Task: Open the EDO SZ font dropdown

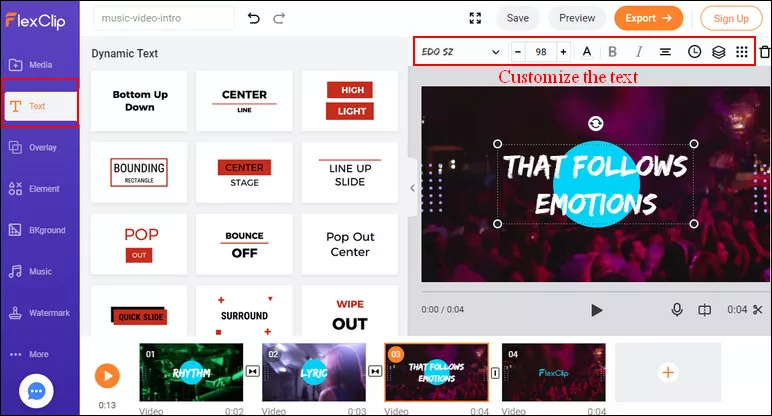Action: [460, 52]
